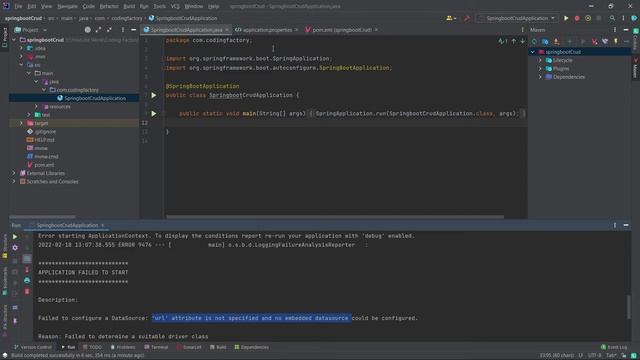
Task: Expand the .idea folder
Action: coord(22,48)
